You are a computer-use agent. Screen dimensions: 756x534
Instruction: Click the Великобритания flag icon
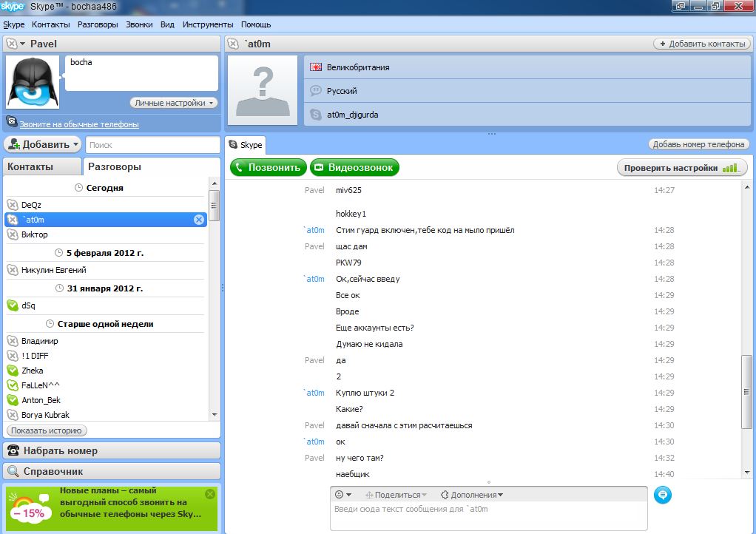tap(316, 67)
